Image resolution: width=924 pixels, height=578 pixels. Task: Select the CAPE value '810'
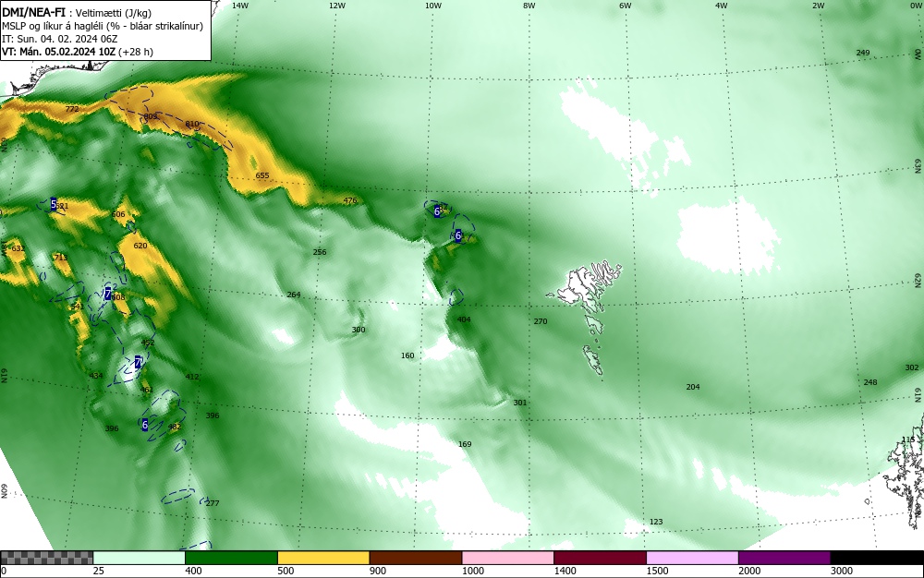192,125
